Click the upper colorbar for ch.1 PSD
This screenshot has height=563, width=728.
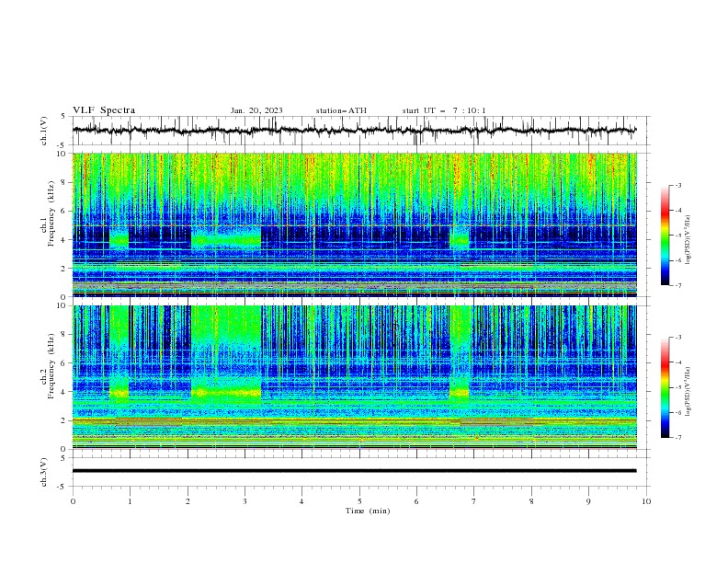pyautogui.click(x=665, y=236)
